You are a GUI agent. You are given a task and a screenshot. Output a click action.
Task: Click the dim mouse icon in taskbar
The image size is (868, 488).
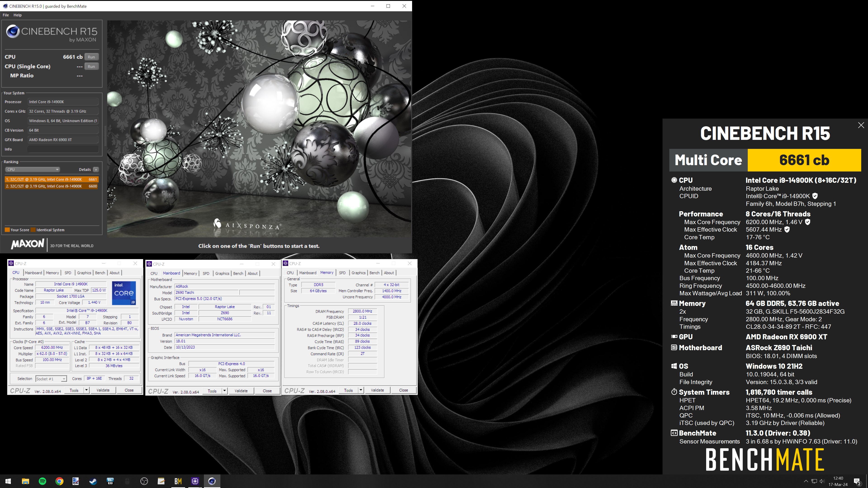click(127, 481)
